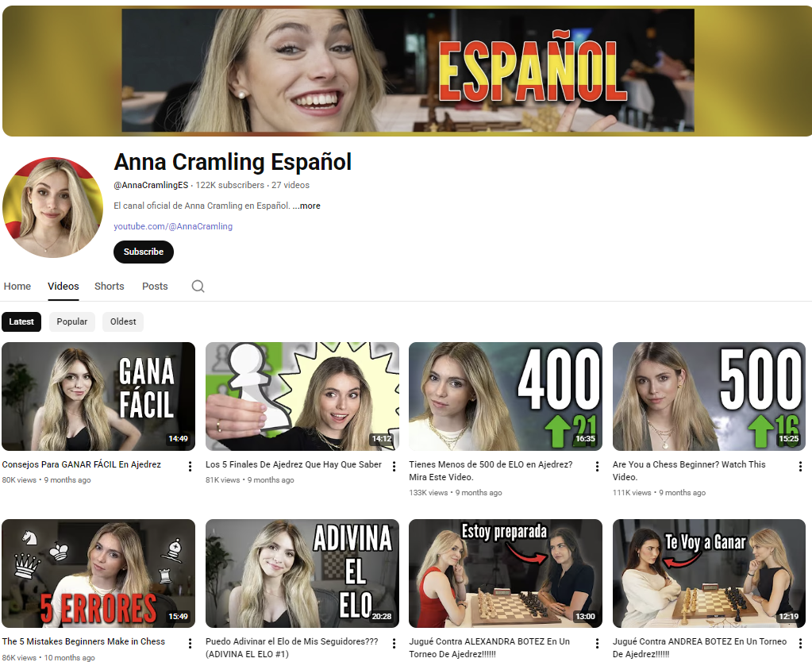This screenshot has width=812, height=662.
Task: Keep the Latest filter chip active
Action: 21,321
